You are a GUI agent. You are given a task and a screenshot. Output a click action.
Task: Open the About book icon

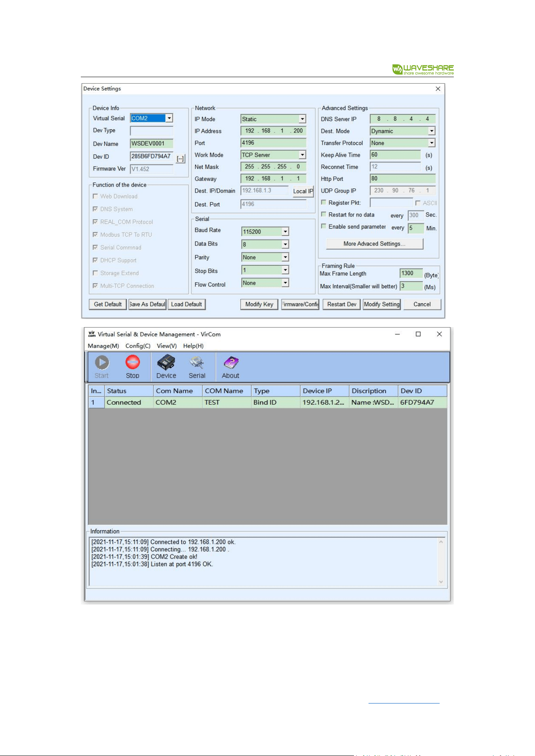(x=231, y=362)
